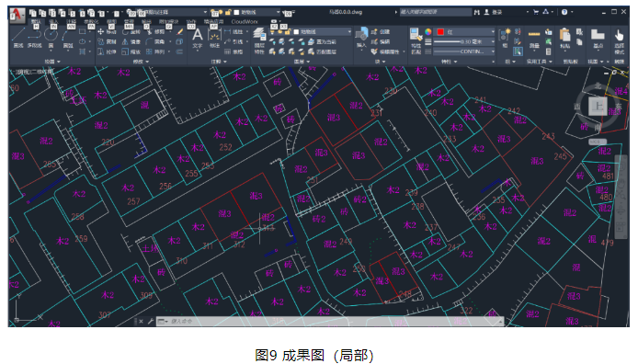Switch to the 插入 (Insert) ribbon tab
The width and height of the screenshot is (638, 364).
53,21
